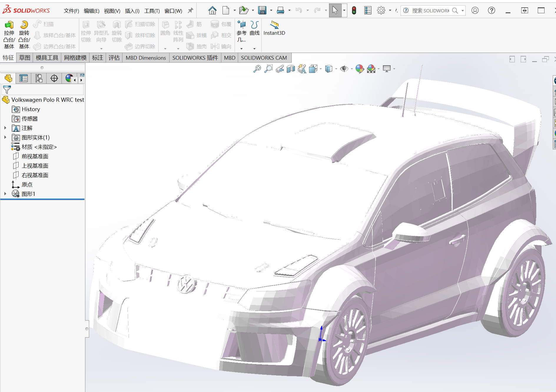Click the Print icon
556x392 pixels.
(x=281, y=11)
